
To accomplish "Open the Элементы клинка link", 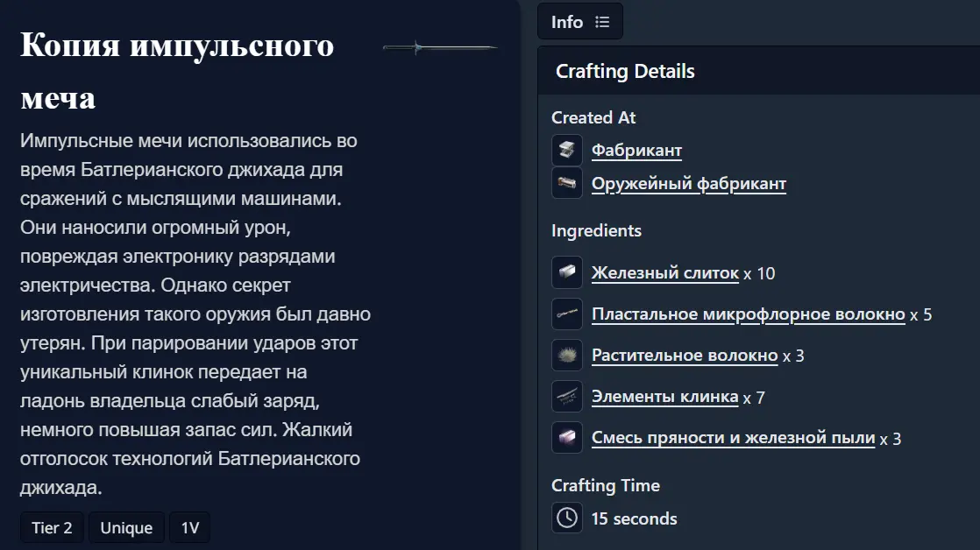I will click(665, 397).
